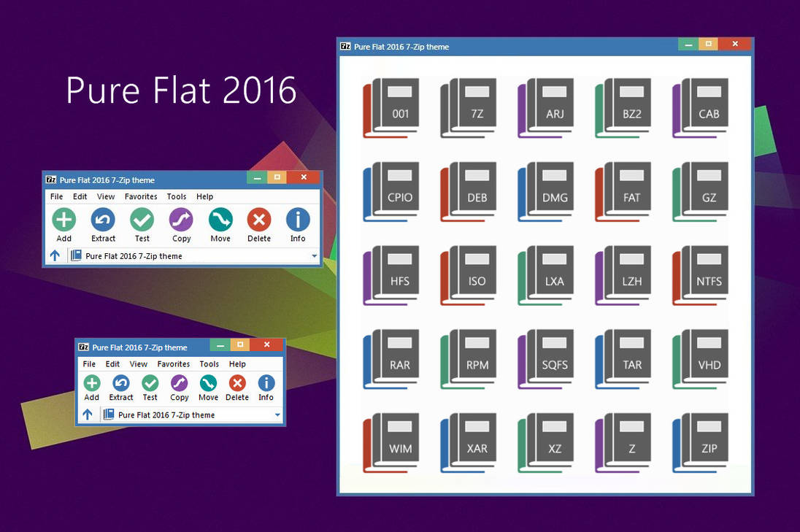Open the Info toolbar icon
The width and height of the screenshot is (800, 532).
click(297, 220)
